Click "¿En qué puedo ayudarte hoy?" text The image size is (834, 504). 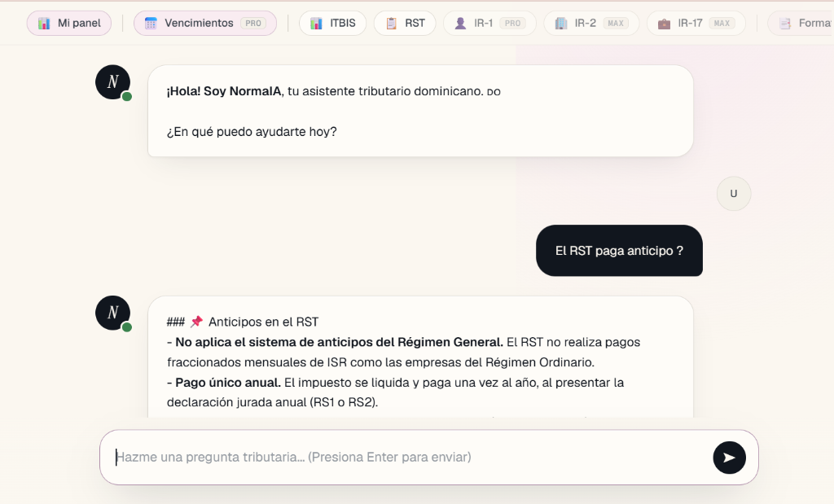point(252,132)
